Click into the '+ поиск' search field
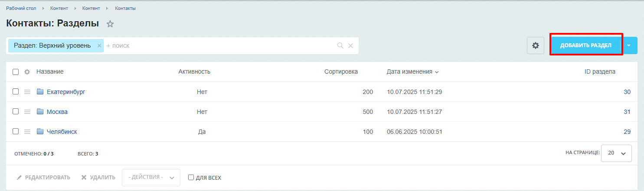 [217, 45]
